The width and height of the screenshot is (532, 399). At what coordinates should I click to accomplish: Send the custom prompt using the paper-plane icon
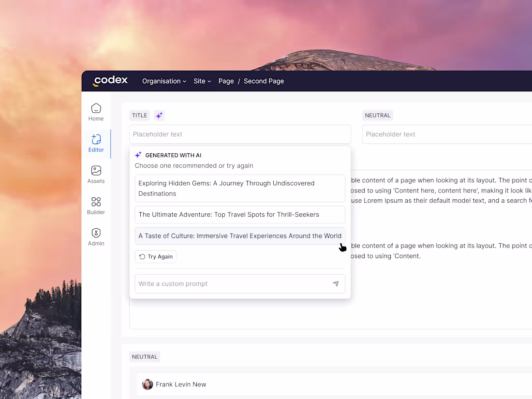[336, 284]
